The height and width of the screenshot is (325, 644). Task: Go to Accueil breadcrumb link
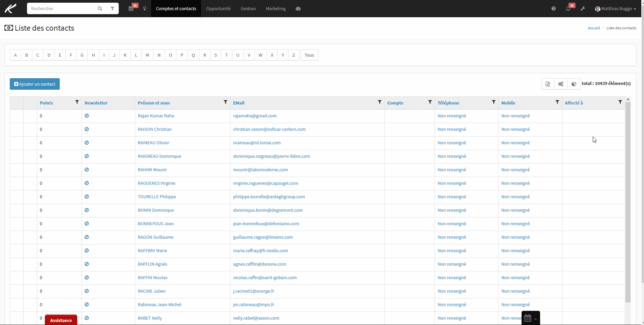[x=594, y=28]
